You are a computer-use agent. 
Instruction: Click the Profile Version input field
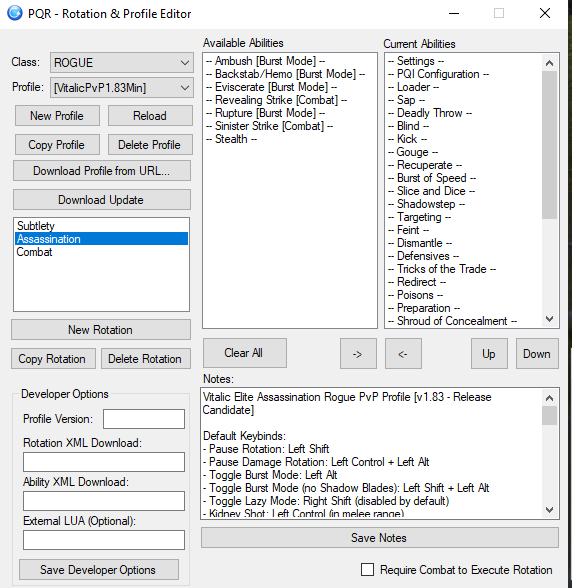(x=144, y=419)
